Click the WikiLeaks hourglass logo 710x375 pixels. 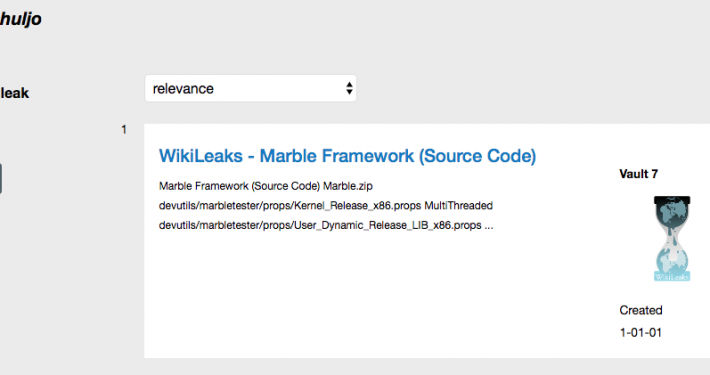pyautogui.click(x=672, y=239)
